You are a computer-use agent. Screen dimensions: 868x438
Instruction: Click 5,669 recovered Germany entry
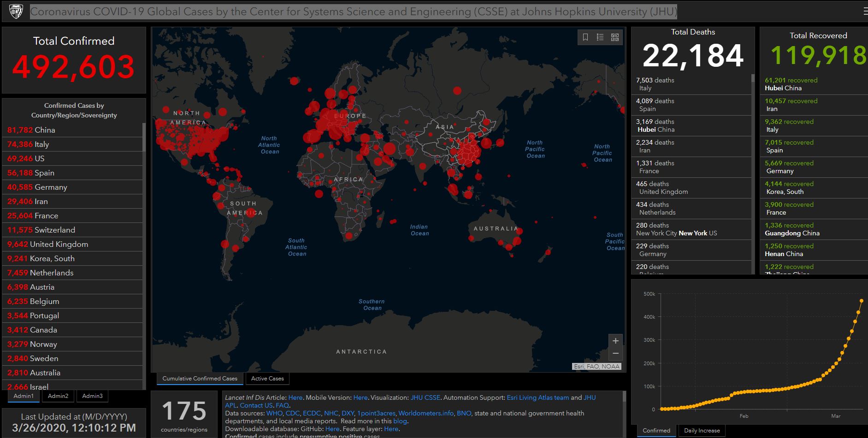814,167
